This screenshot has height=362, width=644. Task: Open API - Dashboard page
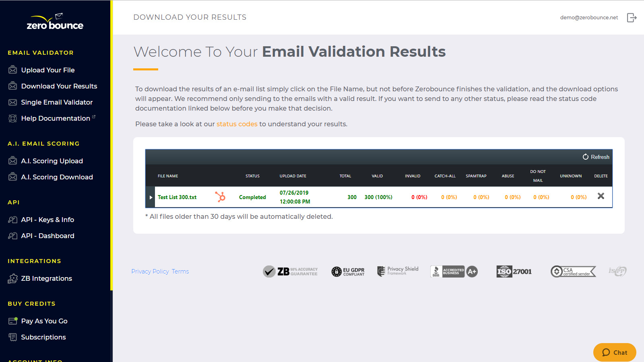(x=47, y=236)
